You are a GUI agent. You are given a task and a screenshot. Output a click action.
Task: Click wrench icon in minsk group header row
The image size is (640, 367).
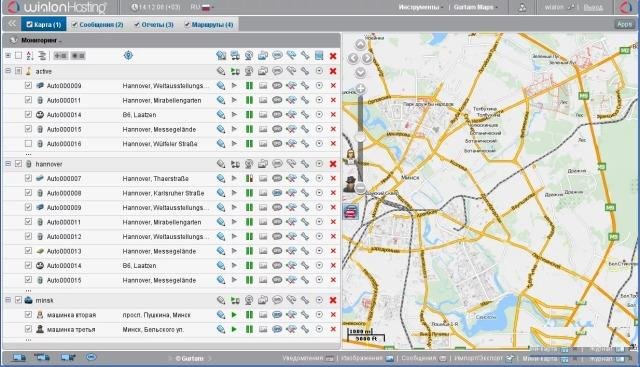tap(305, 300)
